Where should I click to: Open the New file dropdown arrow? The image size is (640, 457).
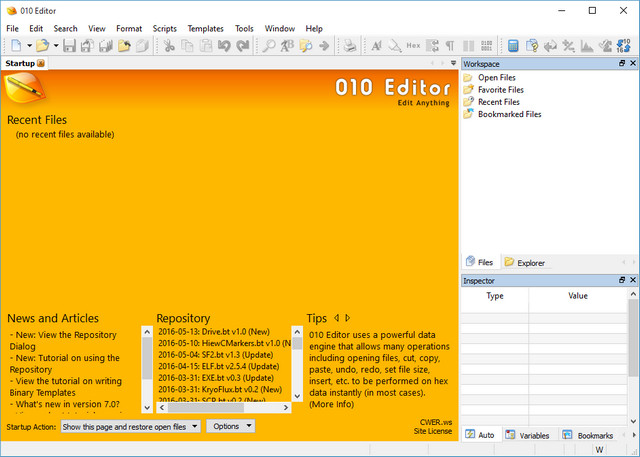pyautogui.click(x=29, y=46)
